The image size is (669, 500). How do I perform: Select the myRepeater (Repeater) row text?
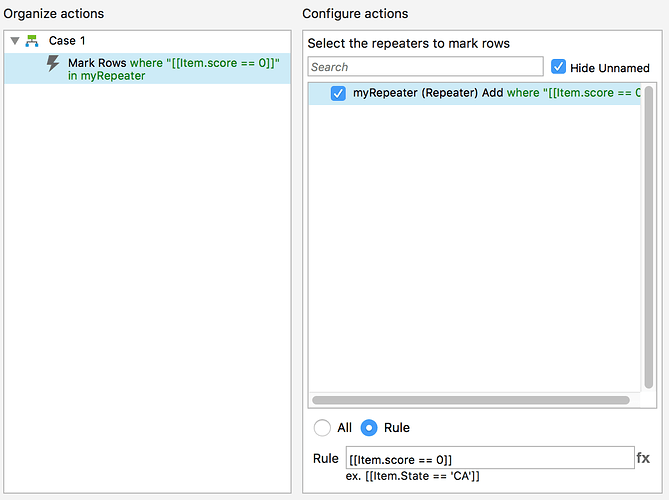click(x=429, y=93)
